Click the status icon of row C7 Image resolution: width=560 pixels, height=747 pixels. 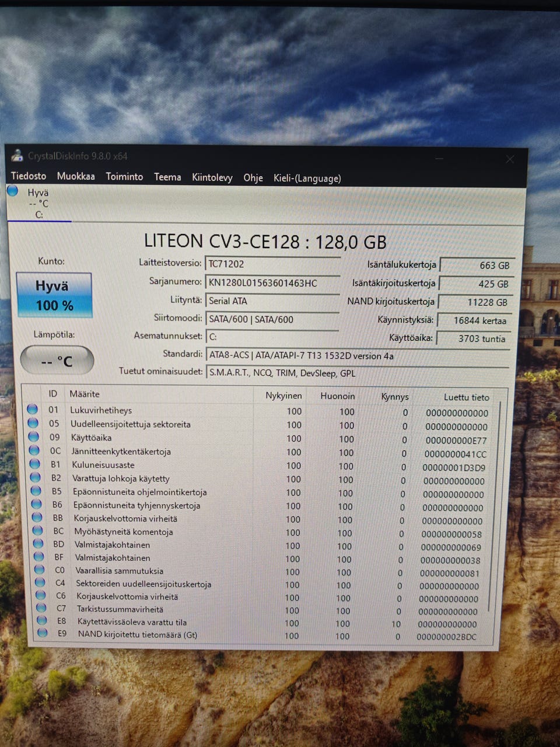(41, 608)
